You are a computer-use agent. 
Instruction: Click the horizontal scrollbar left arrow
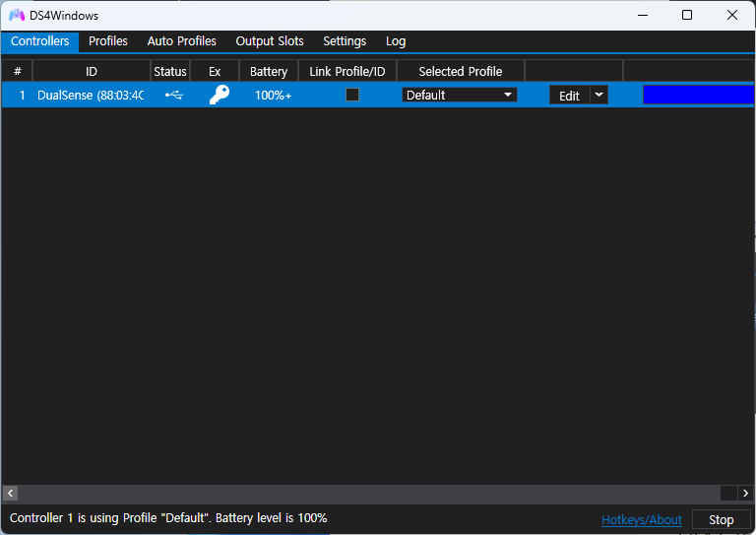10,493
